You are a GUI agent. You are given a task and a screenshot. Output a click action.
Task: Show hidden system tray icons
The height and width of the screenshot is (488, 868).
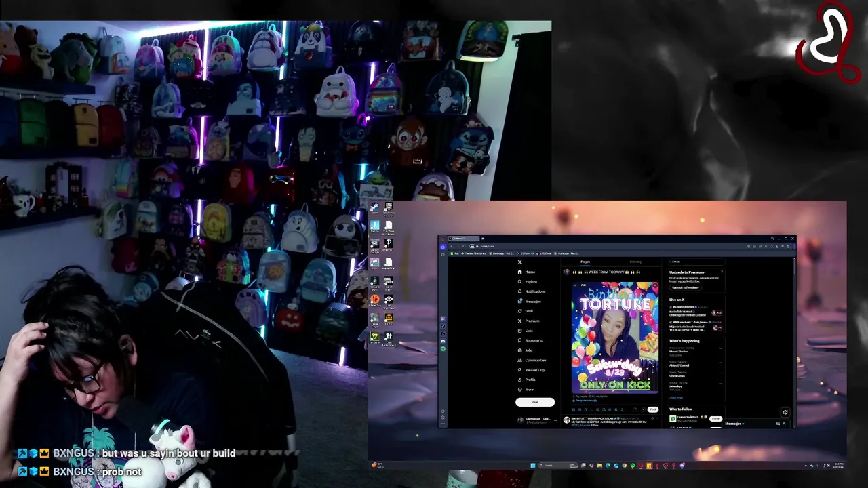[806, 466]
